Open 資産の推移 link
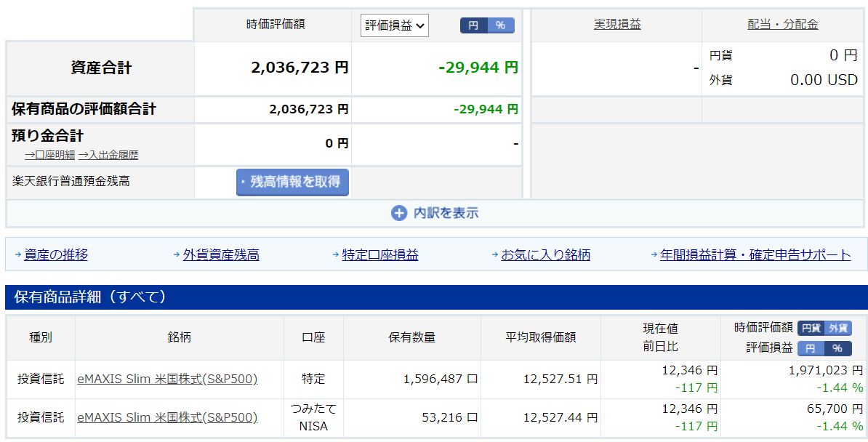Screen dimensions: 868x442 [56, 254]
